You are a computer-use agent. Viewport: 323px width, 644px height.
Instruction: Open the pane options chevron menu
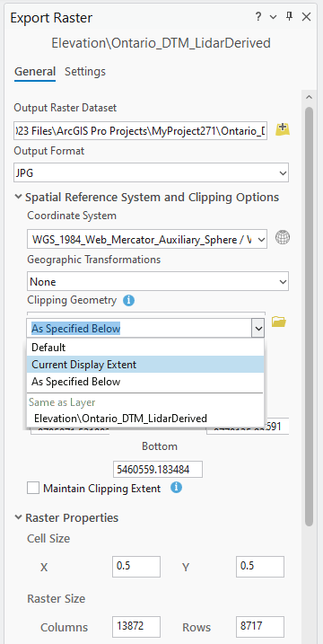(x=274, y=17)
